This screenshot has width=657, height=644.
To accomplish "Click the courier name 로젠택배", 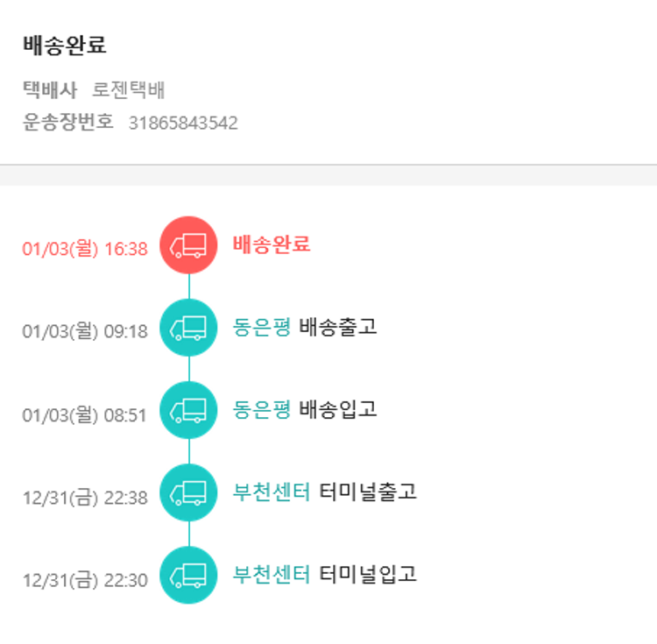I will (130, 90).
